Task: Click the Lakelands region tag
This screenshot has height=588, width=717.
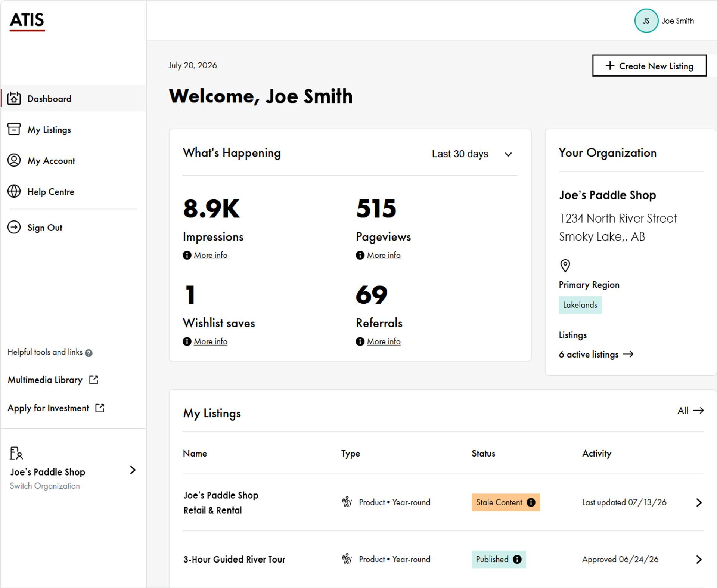Action: point(580,305)
